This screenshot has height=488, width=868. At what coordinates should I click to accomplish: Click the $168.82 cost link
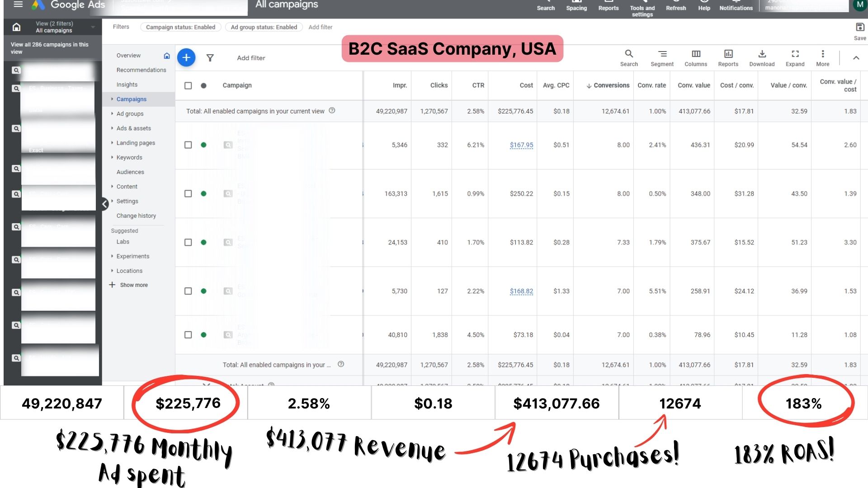click(521, 291)
